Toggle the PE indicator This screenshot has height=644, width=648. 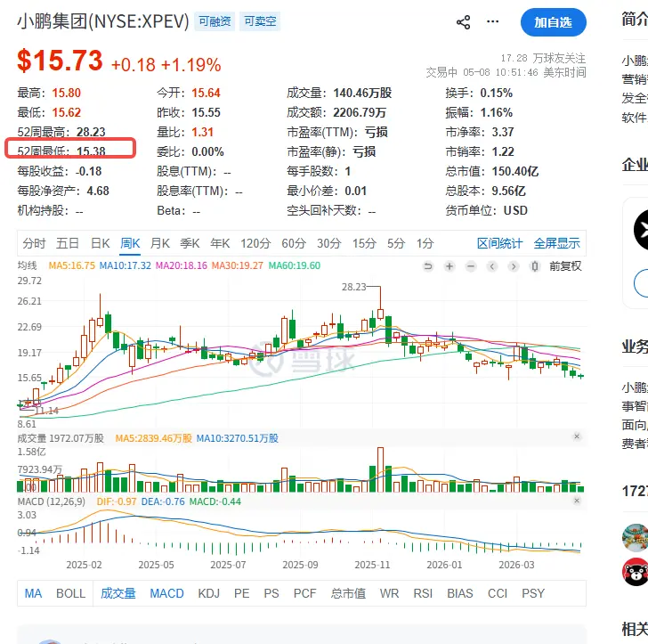pyautogui.click(x=242, y=593)
